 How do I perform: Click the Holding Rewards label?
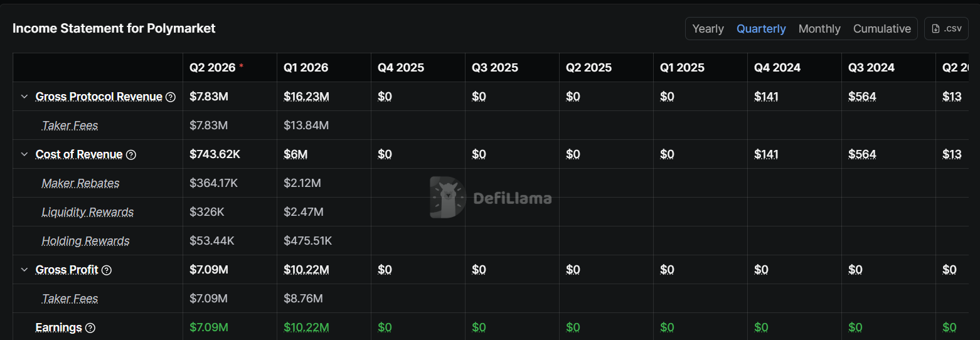(x=85, y=241)
